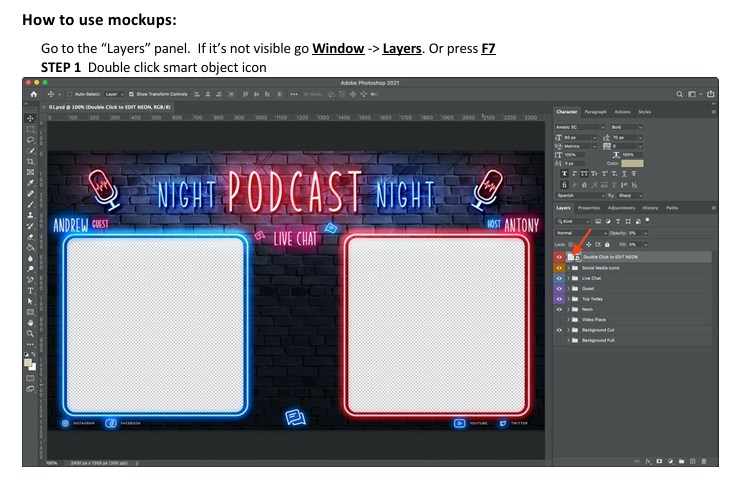Click the layer Opacity value field

point(635,233)
